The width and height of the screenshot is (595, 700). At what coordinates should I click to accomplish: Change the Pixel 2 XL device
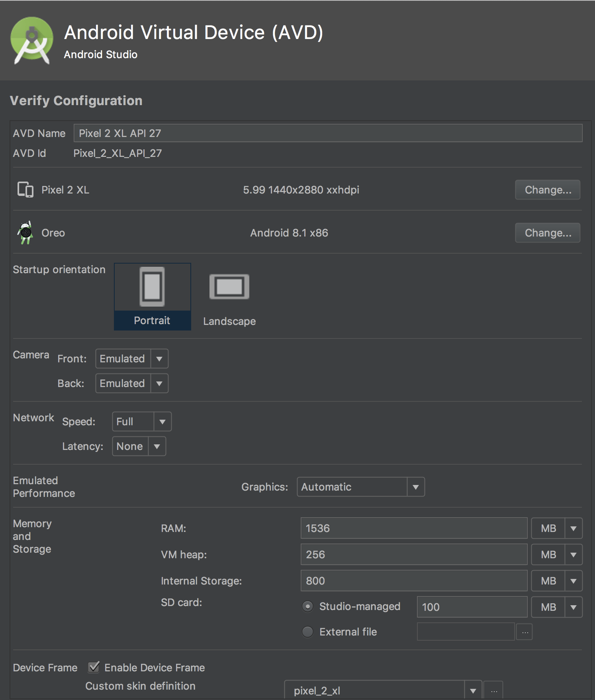[548, 190]
